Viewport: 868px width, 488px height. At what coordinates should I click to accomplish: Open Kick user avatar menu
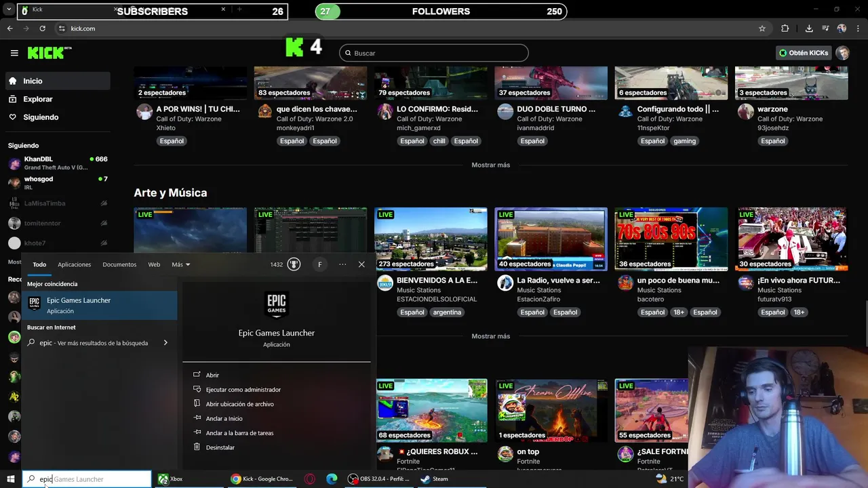pos(842,53)
